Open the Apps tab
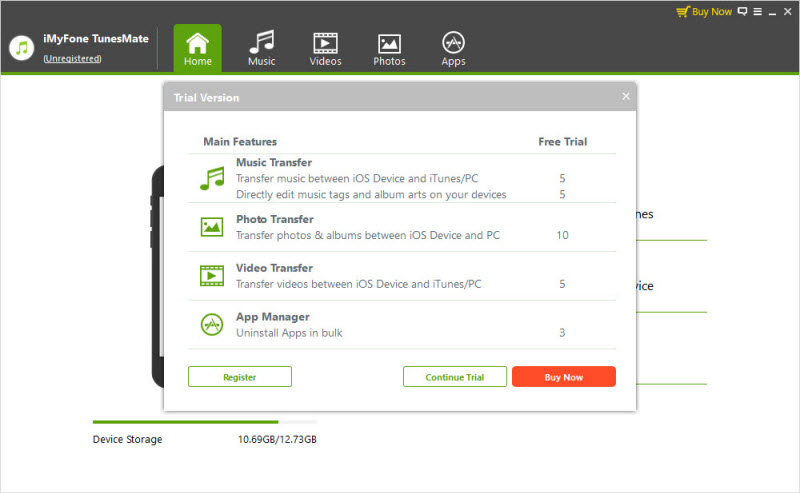Viewport: 800px width, 493px height. tap(453, 48)
